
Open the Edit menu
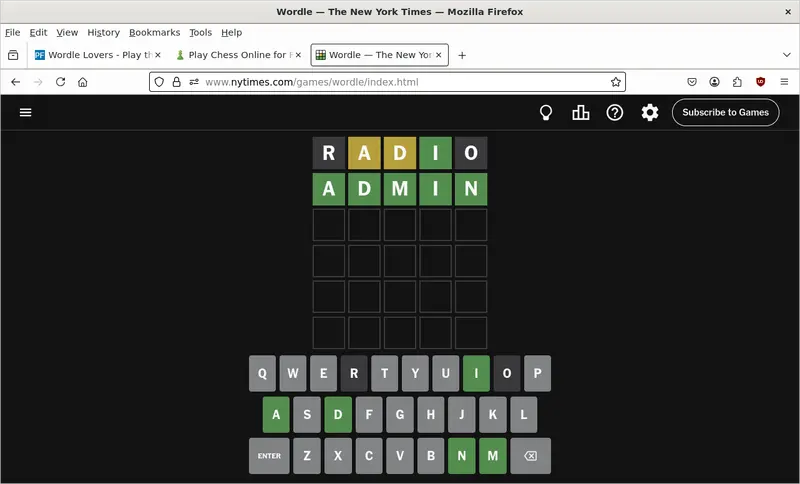click(38, 33)
